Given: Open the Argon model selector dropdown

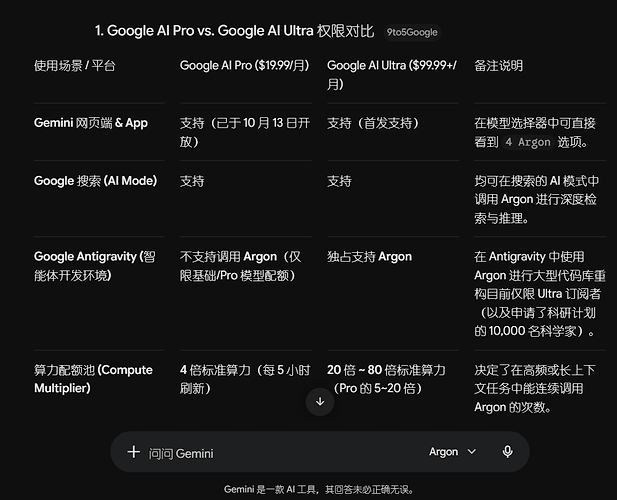Looking at the screenshot, I should coord(453,452).
